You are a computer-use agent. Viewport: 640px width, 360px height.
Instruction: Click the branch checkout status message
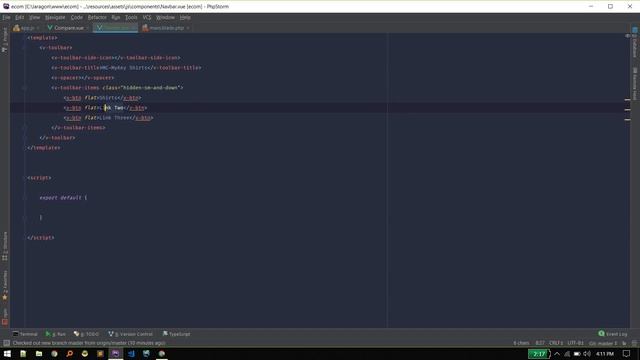[89, 343]
